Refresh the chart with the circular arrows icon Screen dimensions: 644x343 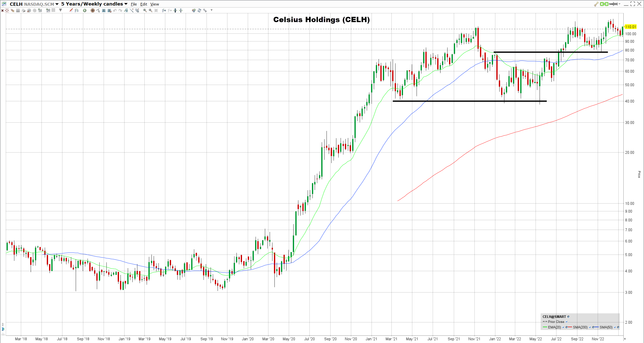point(199,10)
